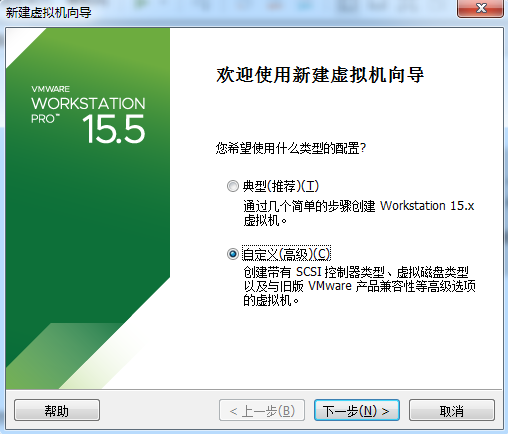Select the 自定义(高级) radio button
508x434 pixels.
233,254
